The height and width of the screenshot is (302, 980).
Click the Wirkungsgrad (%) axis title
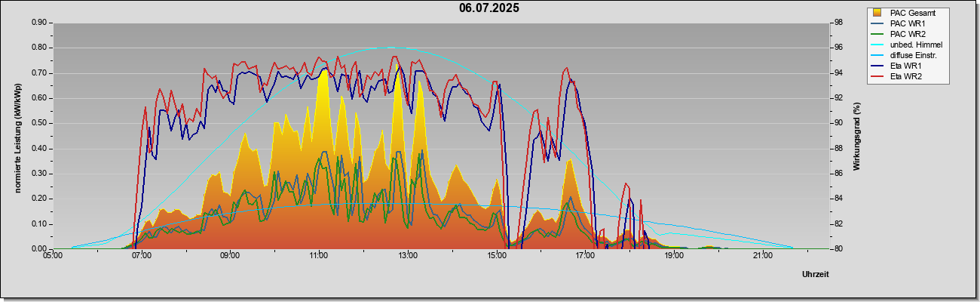(x=857, y=136)
